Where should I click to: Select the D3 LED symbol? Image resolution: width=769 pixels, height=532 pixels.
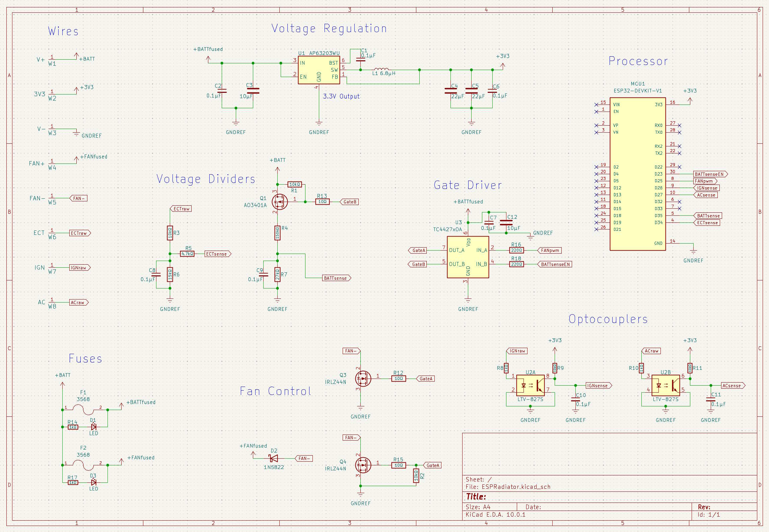[94, 482]
